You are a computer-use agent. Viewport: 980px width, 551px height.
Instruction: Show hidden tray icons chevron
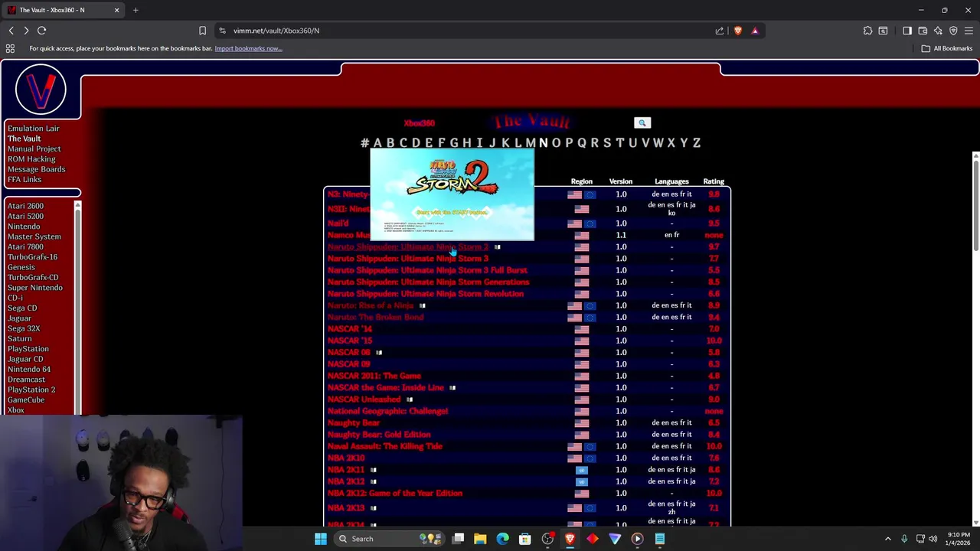(888, 539)
